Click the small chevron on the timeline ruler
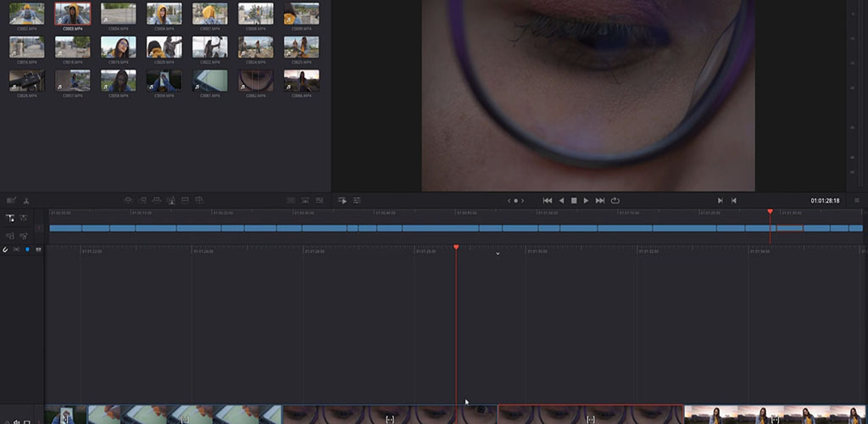Image resolution: width=868 pixels, height=424 pixels. pyautogui.click(x=498, y=254)
